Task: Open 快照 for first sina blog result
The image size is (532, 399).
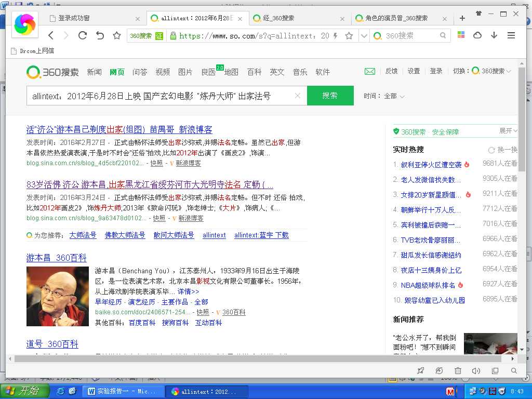Action: [156, 163]
